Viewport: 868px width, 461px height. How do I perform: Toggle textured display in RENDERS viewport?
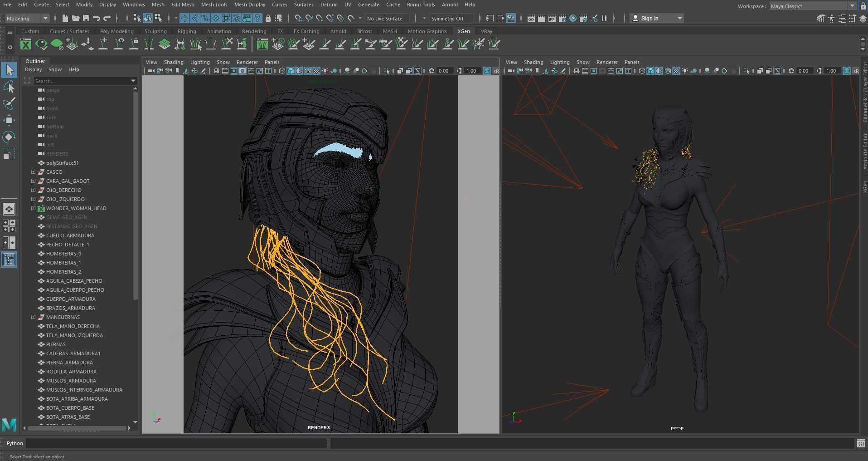coord(316,71)
